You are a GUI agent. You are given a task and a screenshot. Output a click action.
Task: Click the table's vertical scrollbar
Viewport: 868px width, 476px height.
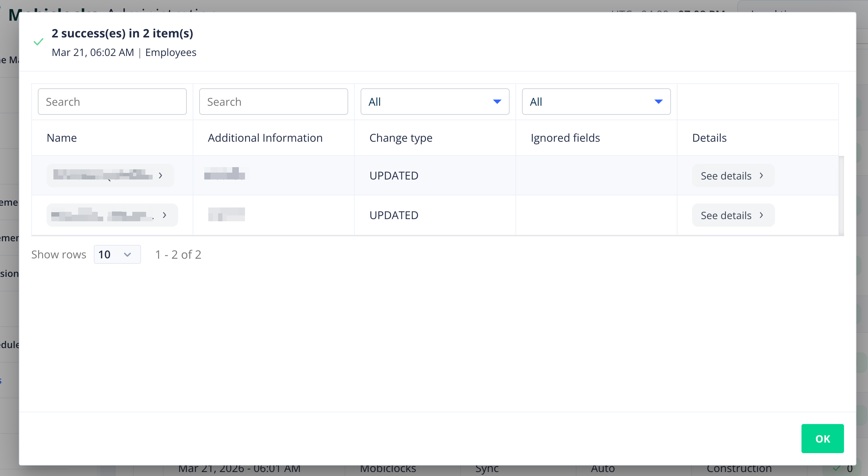841,195
